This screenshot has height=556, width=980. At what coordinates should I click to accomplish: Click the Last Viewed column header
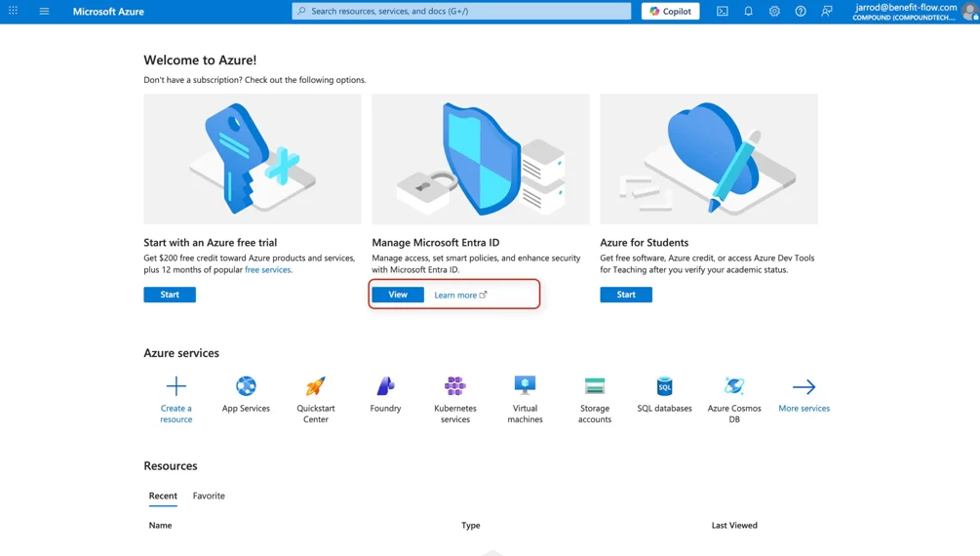734,526
